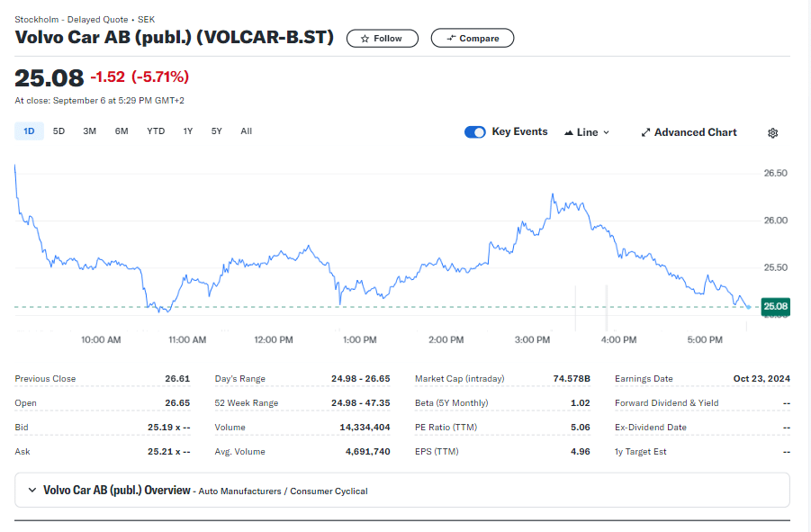Open the Advanced Chart link
This screenshot has height=532, width=811.
point(689,132)
